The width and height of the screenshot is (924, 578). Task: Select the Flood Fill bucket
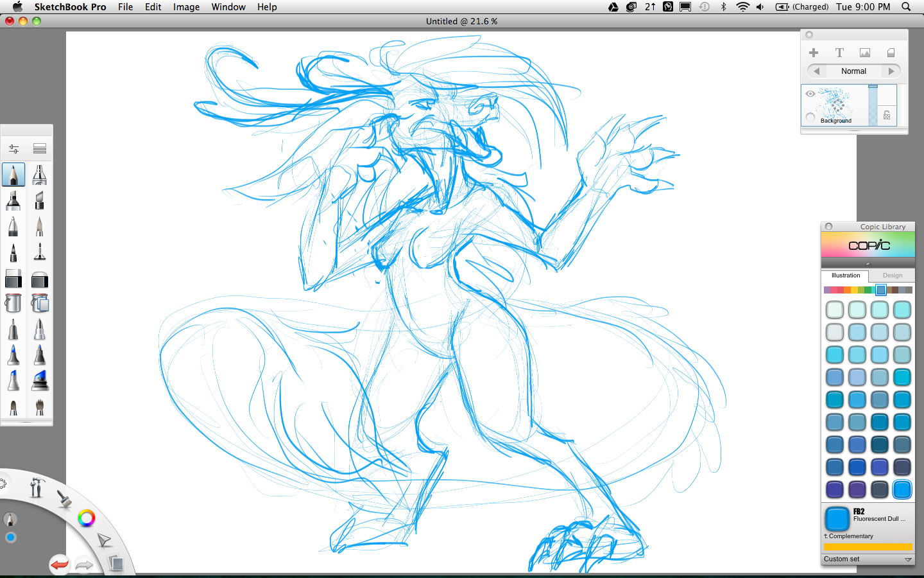click(x=13, y=303)
